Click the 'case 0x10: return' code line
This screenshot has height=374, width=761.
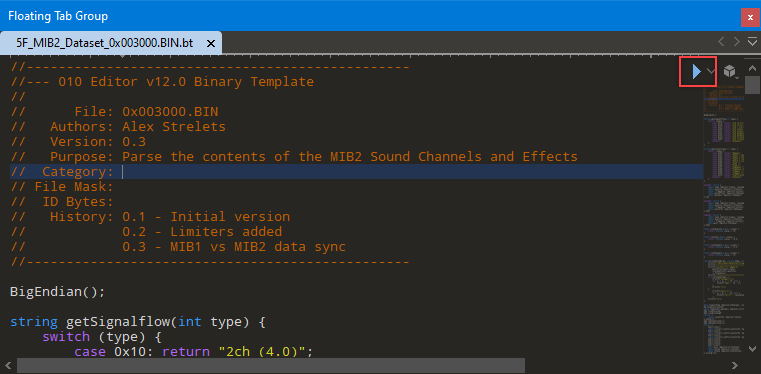[194, 352]
